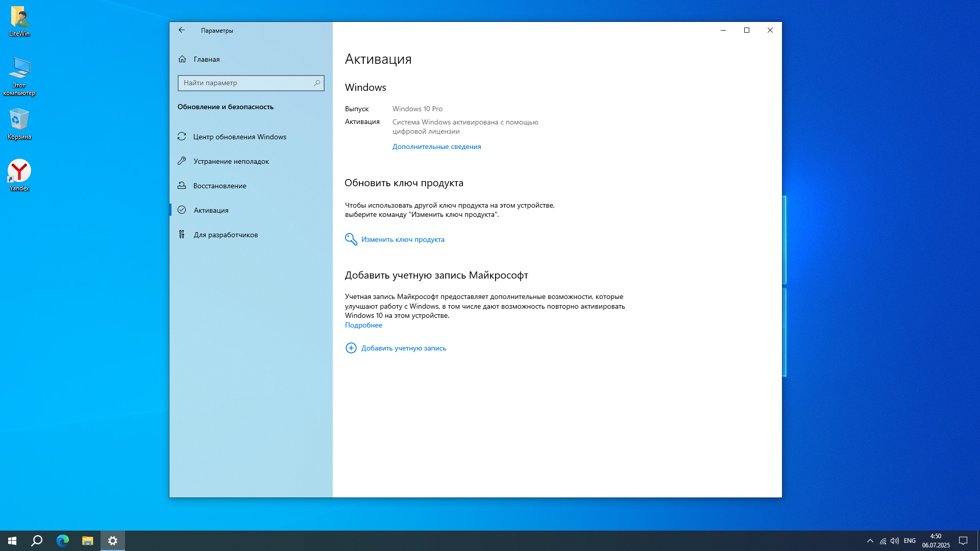
Task: Go to Главная home page
Action: (x=206, y=59)
